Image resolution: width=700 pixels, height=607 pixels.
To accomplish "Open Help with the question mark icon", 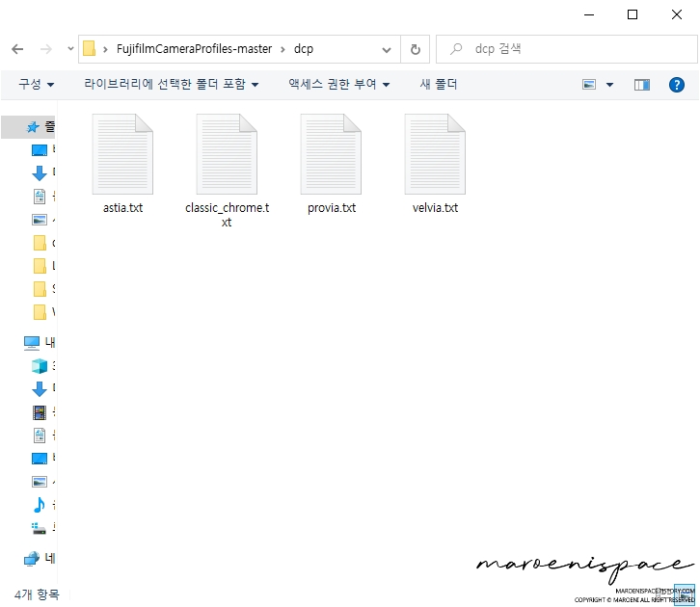I will click(677, 84).
